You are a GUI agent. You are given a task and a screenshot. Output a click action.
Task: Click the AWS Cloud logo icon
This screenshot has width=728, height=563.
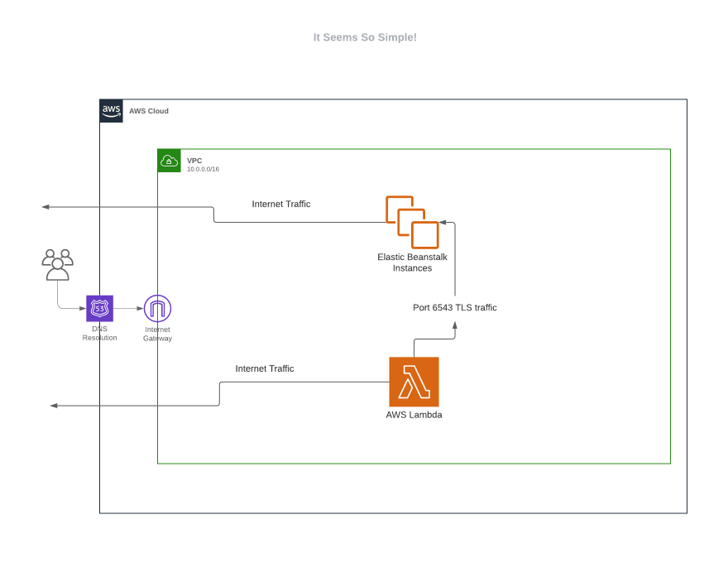112,111
